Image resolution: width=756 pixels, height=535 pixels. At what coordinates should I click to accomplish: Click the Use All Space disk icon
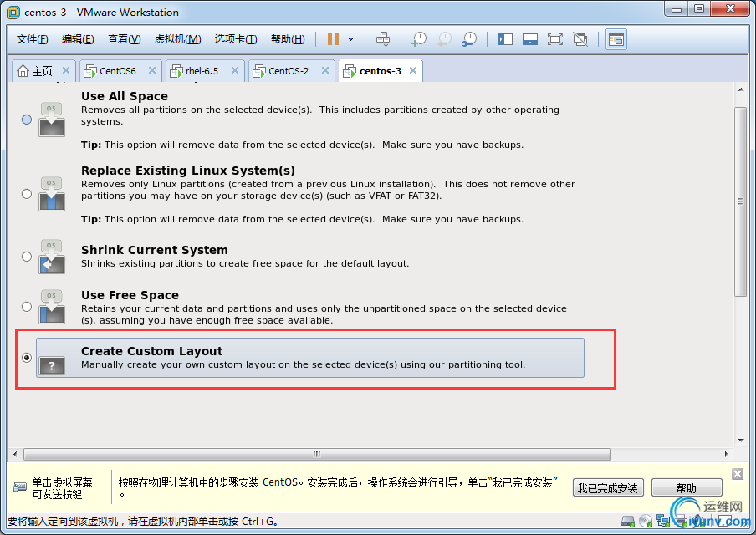pos(52,120)
